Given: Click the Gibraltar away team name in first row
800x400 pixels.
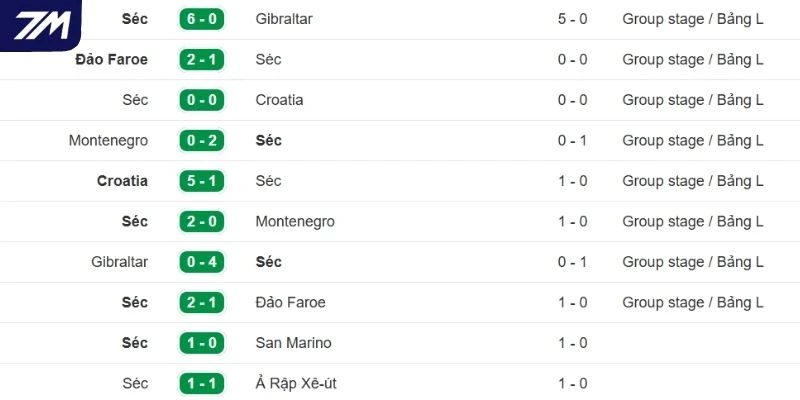Looking at the screenshot, I should [286, 19].
